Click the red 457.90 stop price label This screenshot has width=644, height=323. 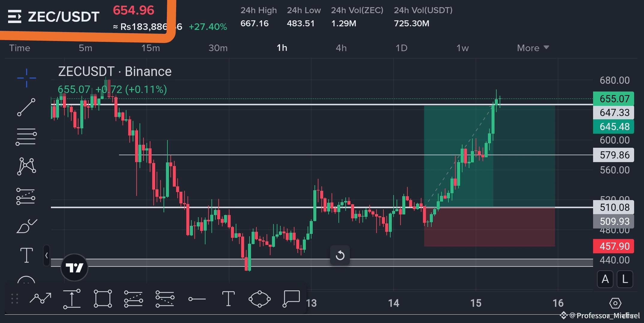[x=613, y=246]
